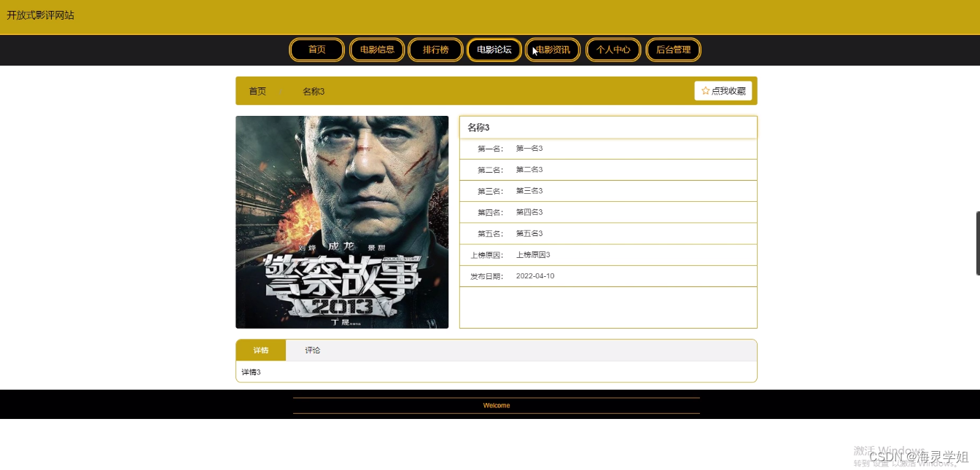Click the movie poster image
Image resolution: width=980 pixels, height=470 pixels.
pyautogui.click(x=342, y=222)
